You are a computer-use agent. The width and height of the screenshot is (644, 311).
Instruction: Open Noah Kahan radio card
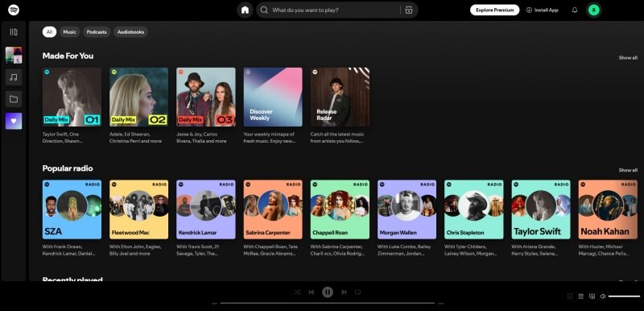608,209
